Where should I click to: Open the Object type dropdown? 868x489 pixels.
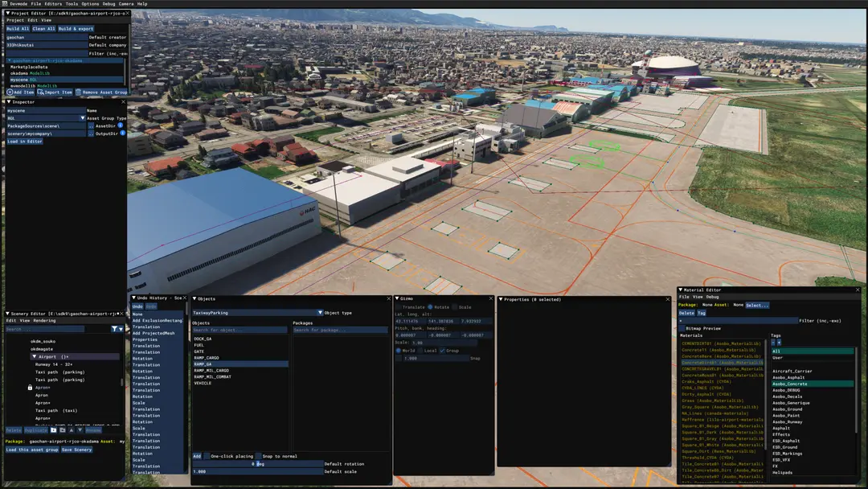click(x=319, y=313)
